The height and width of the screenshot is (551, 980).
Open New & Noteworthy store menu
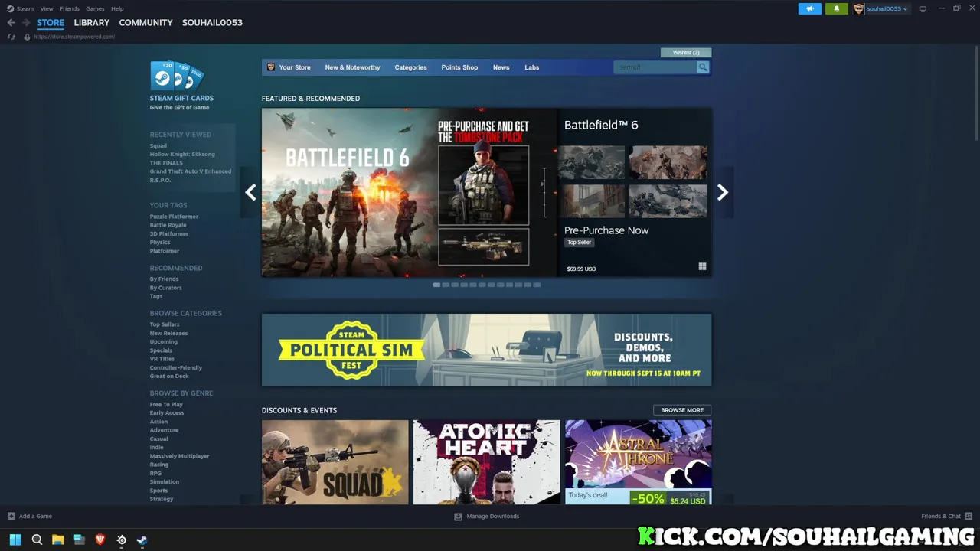(352, 67)
